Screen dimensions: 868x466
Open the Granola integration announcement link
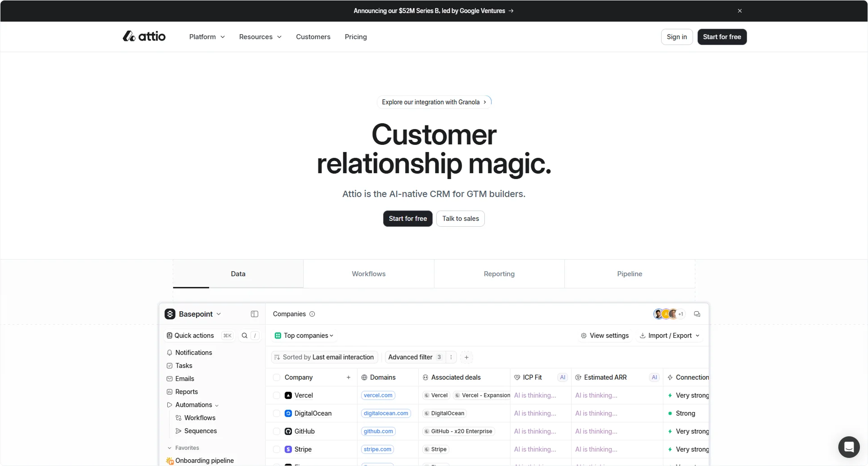433,102
